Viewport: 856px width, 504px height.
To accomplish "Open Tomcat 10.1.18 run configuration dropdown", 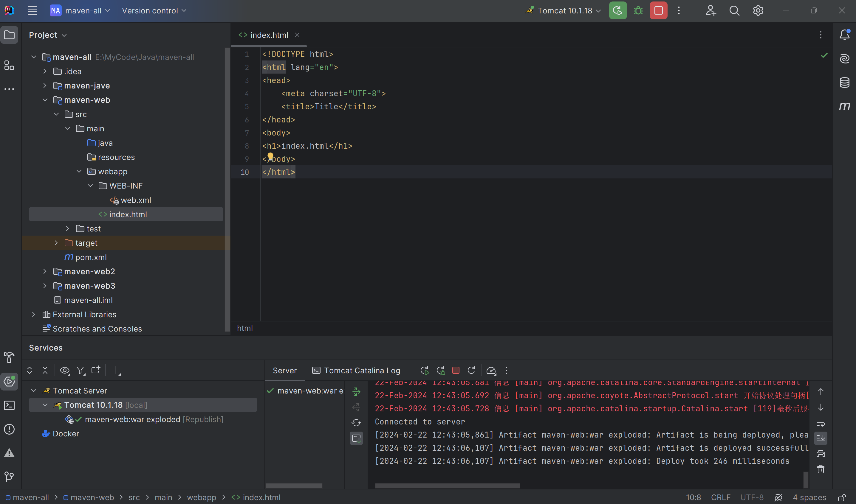I will point(563,10).
